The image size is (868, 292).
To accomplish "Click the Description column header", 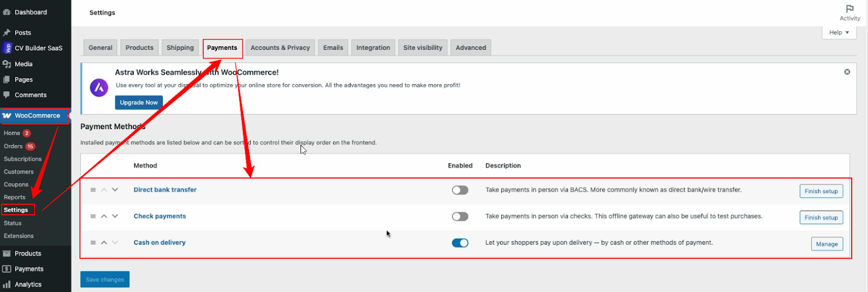I will 503,166.
